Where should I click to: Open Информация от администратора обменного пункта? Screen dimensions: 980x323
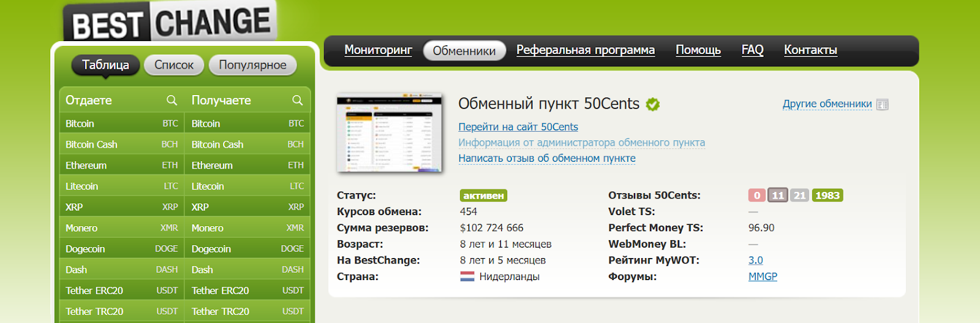tap(582, 143)
